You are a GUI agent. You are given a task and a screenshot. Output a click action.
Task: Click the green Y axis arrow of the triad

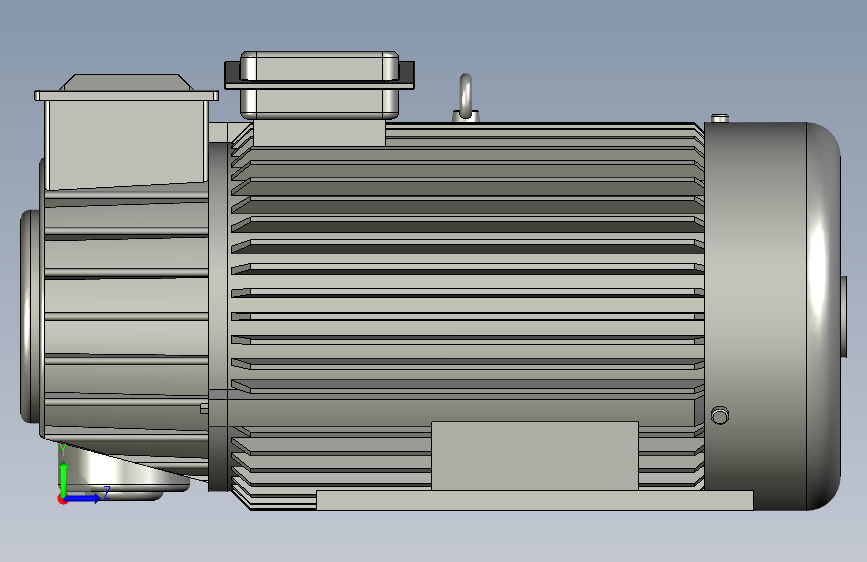pos(64,479)
